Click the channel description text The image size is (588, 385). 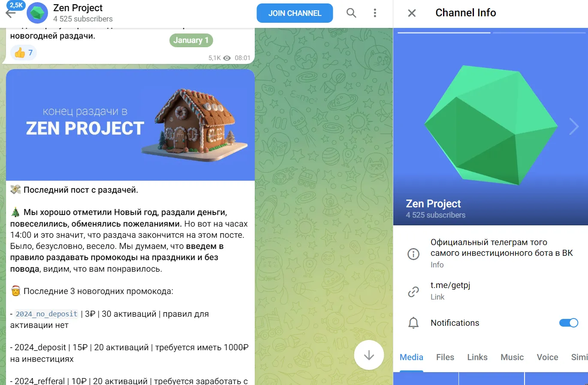501,248
